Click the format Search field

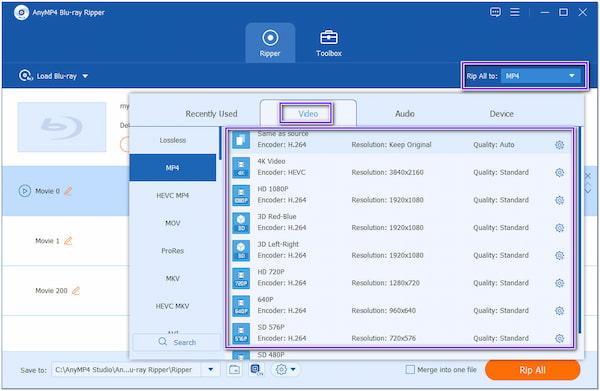coord(177,342)
